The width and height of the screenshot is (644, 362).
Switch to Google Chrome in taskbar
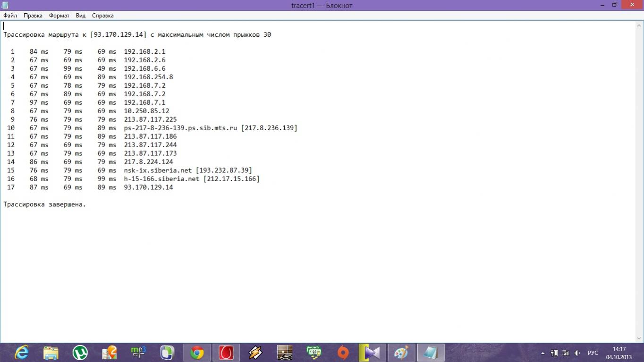[x=197, y=353]
